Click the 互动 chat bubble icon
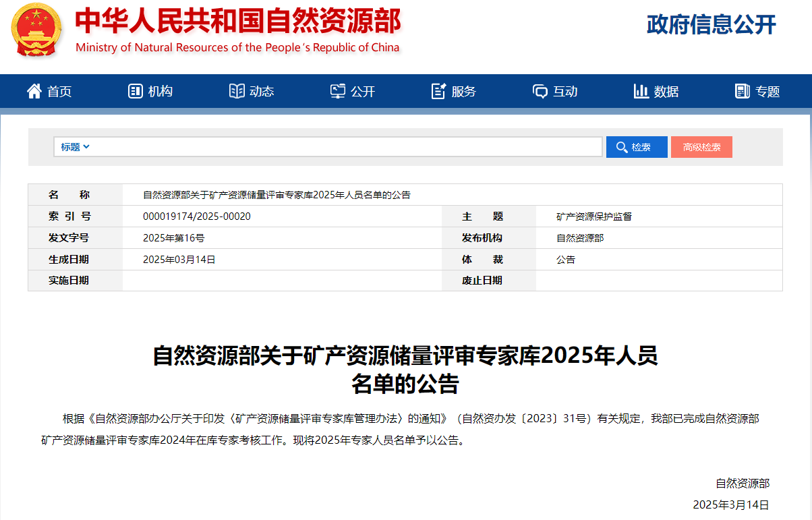The image size is (812, 520). click(540, 91)
